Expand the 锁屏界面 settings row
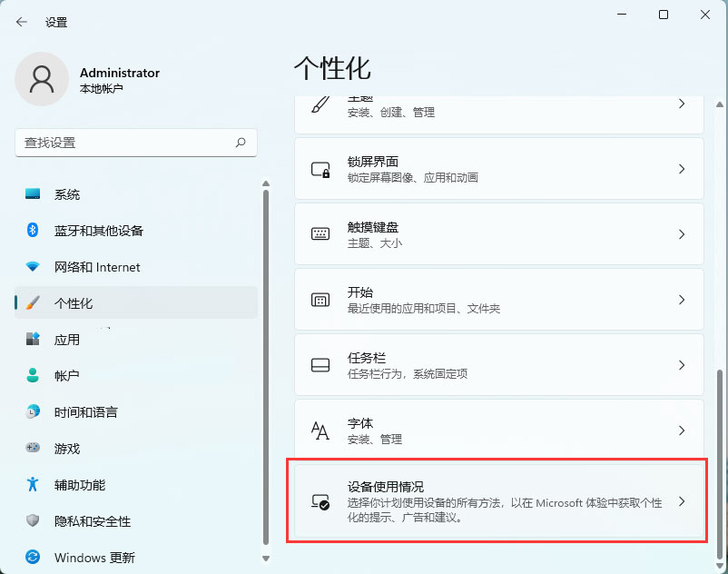This screenshot has height=574, width=728. tap(497, 167)
